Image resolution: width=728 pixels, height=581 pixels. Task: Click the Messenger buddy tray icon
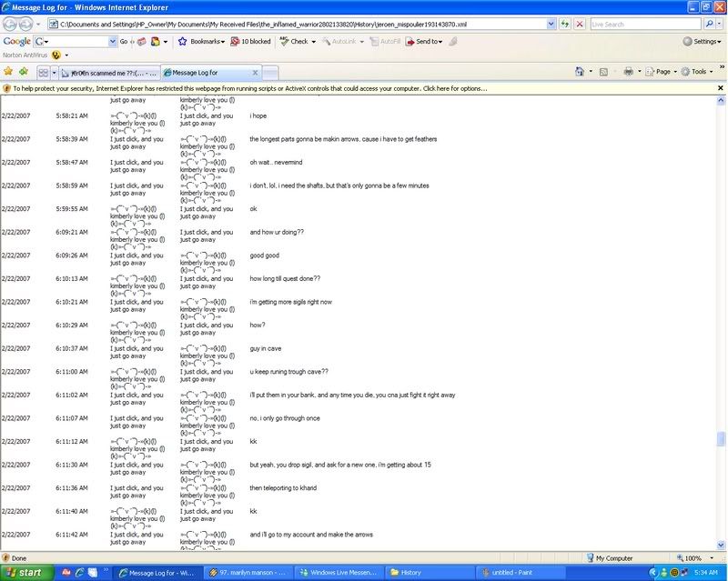[x=664, y=573]
